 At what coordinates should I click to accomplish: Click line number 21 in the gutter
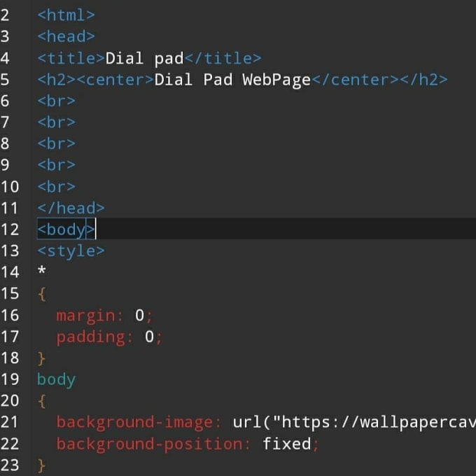coord(10,422)
